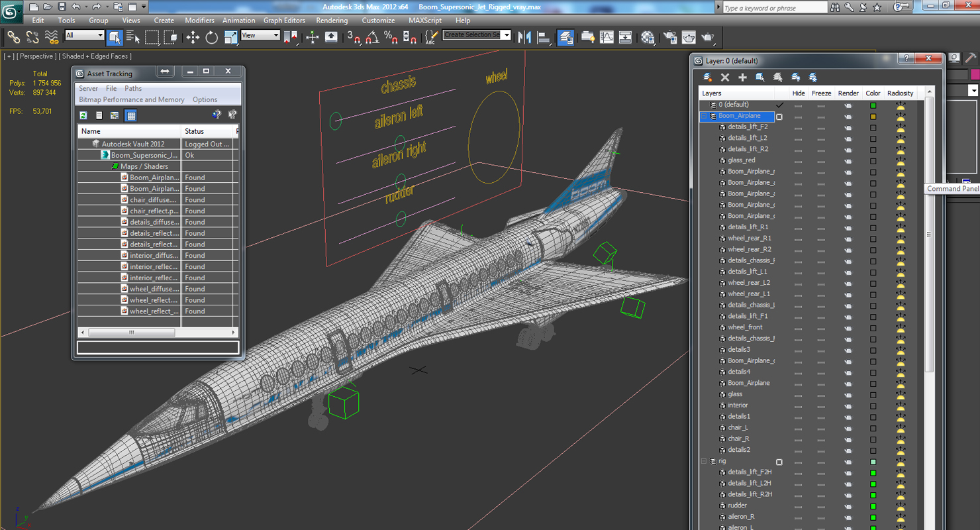Click the search keyword or phrase field
The image size is (980, 530).
coord(774,8)
